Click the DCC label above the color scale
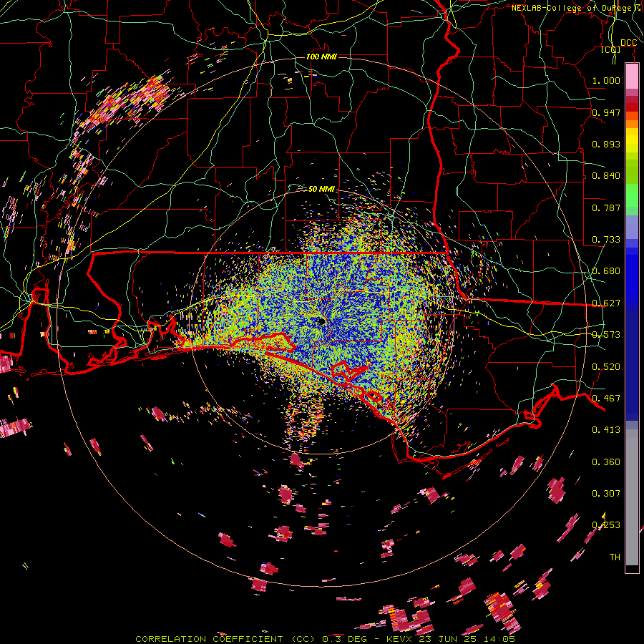The width and height of the screenshot is (644, 644). [628, 43]
